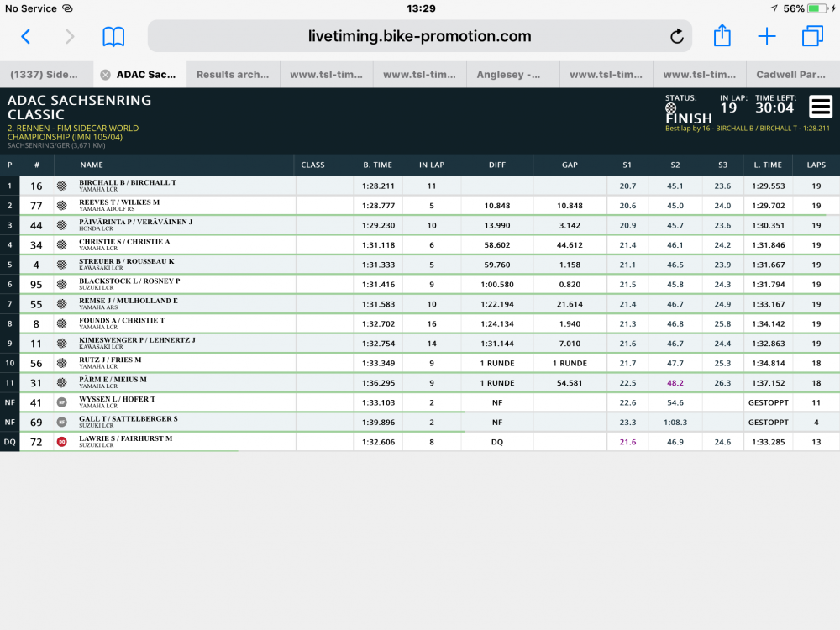Click diff 1:00.580 in Blackstock row
The image size is (840, 630).
(x=497, y=285)
